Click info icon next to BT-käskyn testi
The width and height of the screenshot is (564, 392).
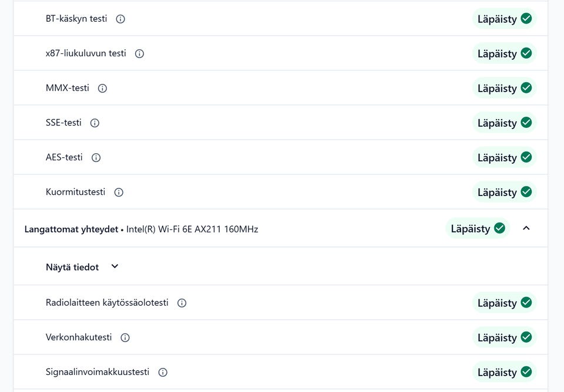[120, 19]
